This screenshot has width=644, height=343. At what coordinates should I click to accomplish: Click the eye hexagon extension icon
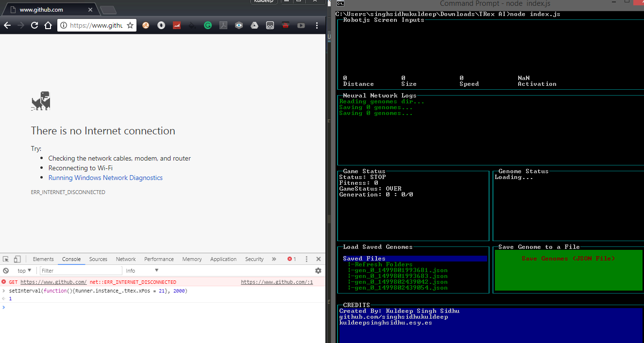[x=239, y=25]
